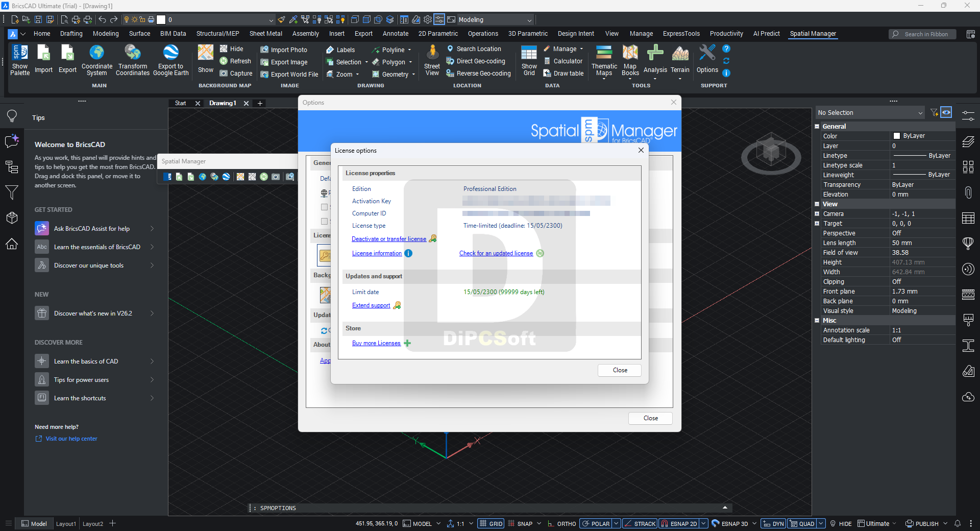Toggle DYN input in status bar

[x=773, y=523]
